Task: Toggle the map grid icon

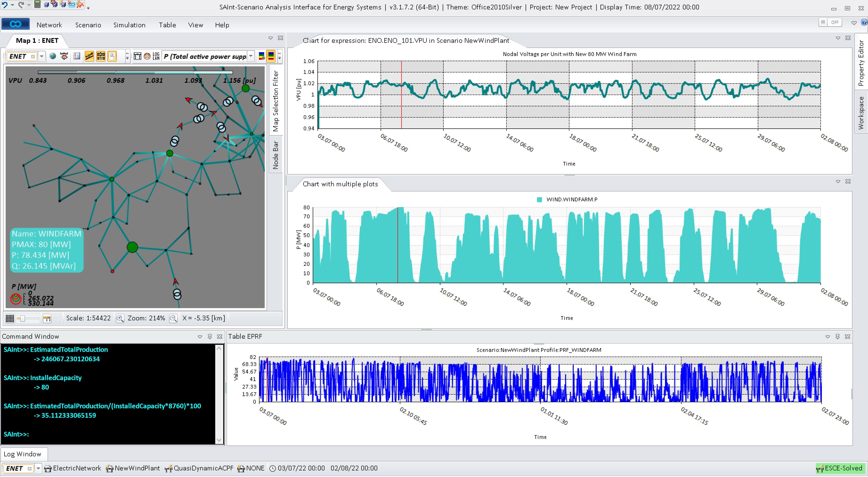Action: click(10, 318)
